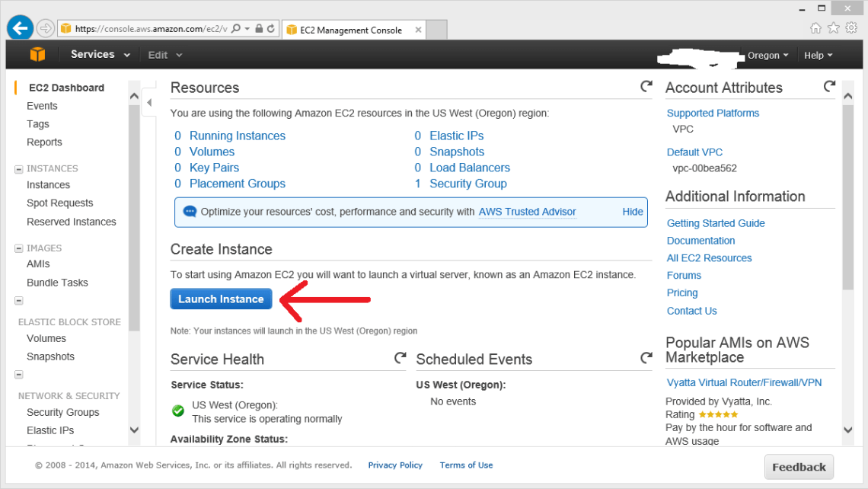Image resolution: width=868 pixels, height=489 pixels.
Task: Refresh the Scheduled Events section
Action: 646,358
